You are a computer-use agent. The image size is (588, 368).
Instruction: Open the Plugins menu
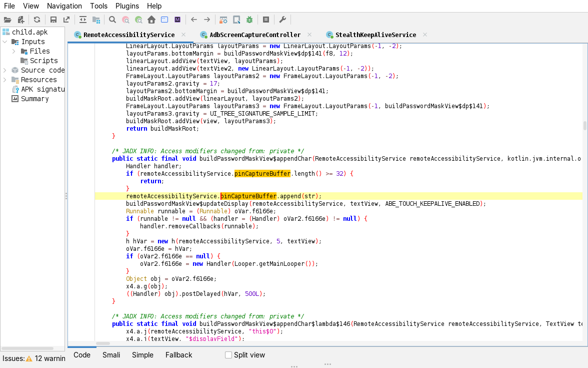tap(127, 6)
